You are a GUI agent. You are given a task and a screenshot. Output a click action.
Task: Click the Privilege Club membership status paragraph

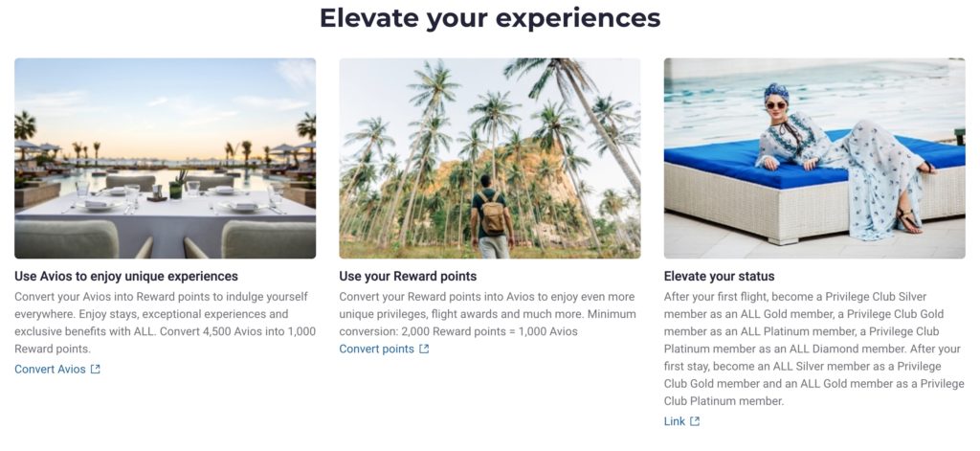813,349
